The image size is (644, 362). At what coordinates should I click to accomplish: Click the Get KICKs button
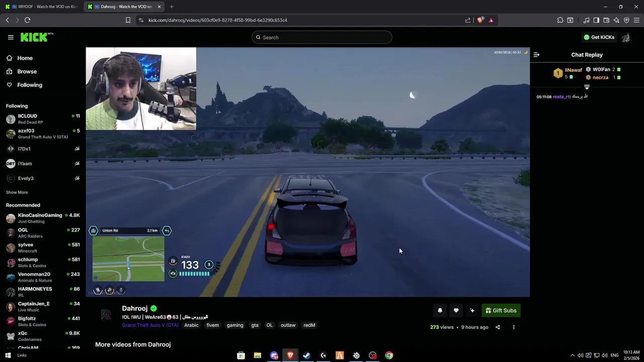pyautogui.click(x=599, y=37)
